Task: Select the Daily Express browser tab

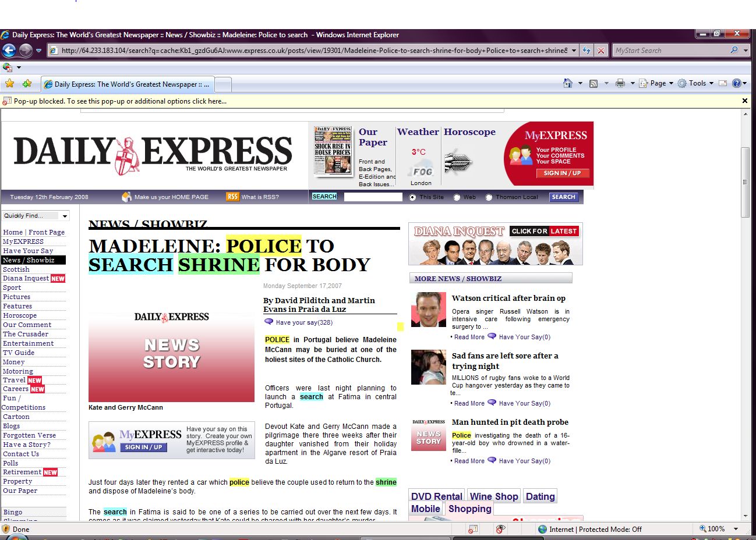Action: tap(128, 84)
